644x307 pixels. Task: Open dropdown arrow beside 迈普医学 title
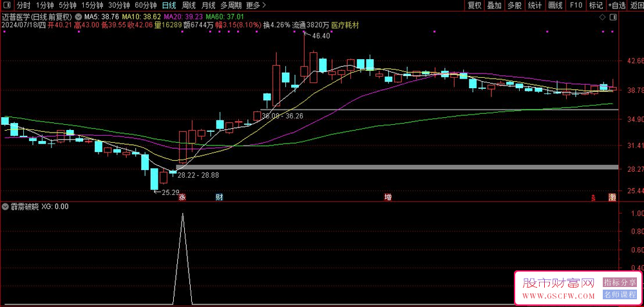pyautogui.click(x=79, y=17)
